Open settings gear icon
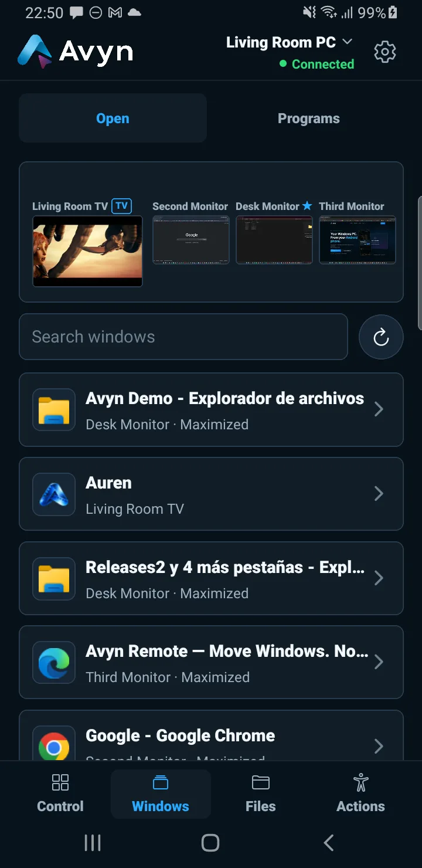The height and width of the screenshot is (868, 422). coord(385,52)
